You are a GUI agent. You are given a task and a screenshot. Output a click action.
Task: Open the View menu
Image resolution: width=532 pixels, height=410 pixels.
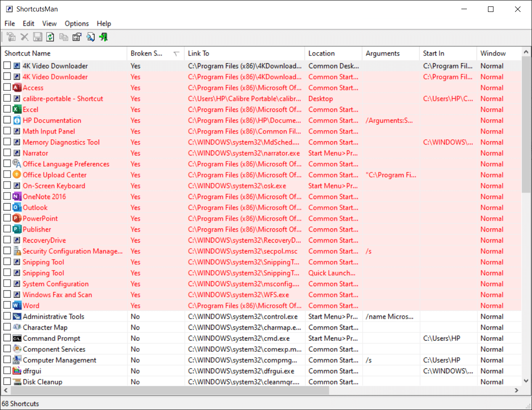point(49,23)
